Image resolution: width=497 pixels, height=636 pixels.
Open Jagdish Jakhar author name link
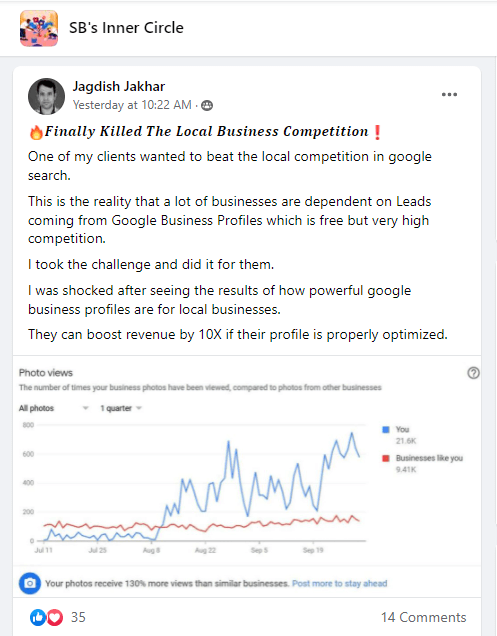pyautogui.click(x=119, y=86)
